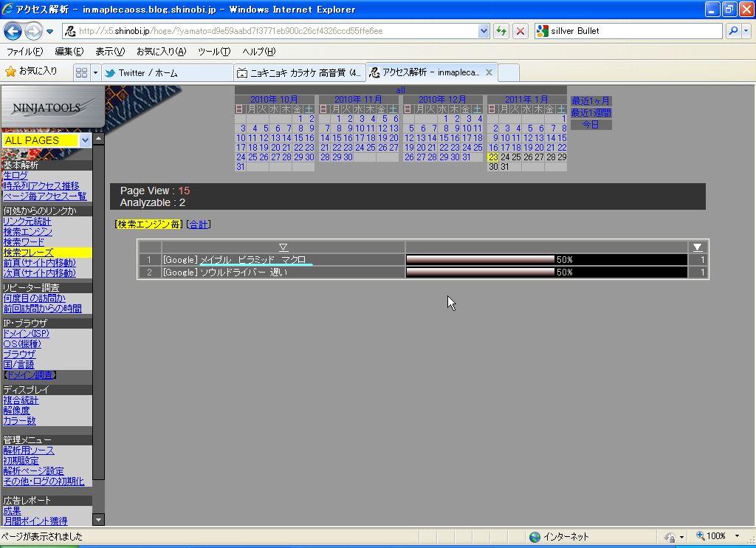Click the インターネット zone globe icon
This screenshot has width=756, height=548.
[535, 537]
